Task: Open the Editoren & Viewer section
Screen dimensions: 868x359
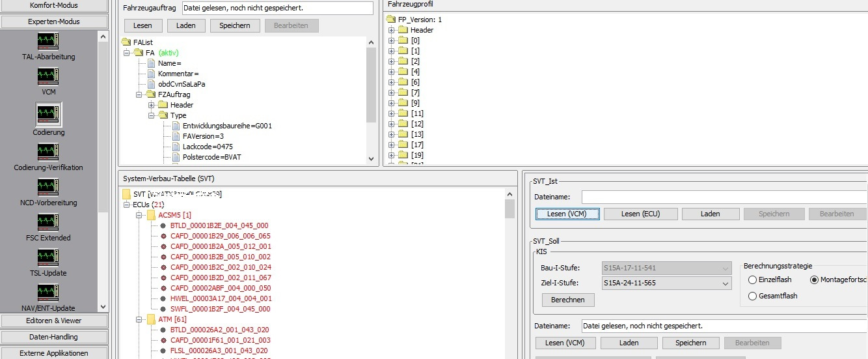Action: tap(54, 321)
